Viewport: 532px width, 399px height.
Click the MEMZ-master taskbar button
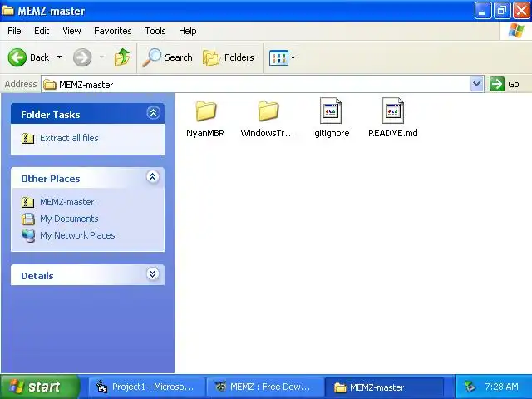384,387
